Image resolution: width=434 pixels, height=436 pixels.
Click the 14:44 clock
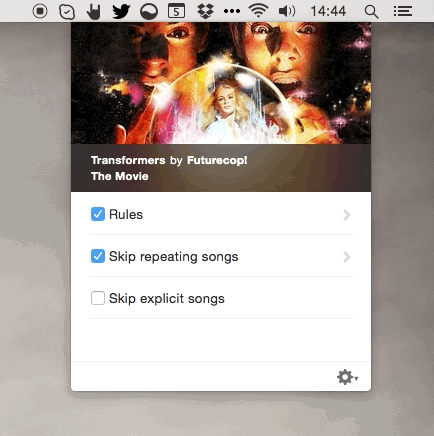(x=328, y=11)
